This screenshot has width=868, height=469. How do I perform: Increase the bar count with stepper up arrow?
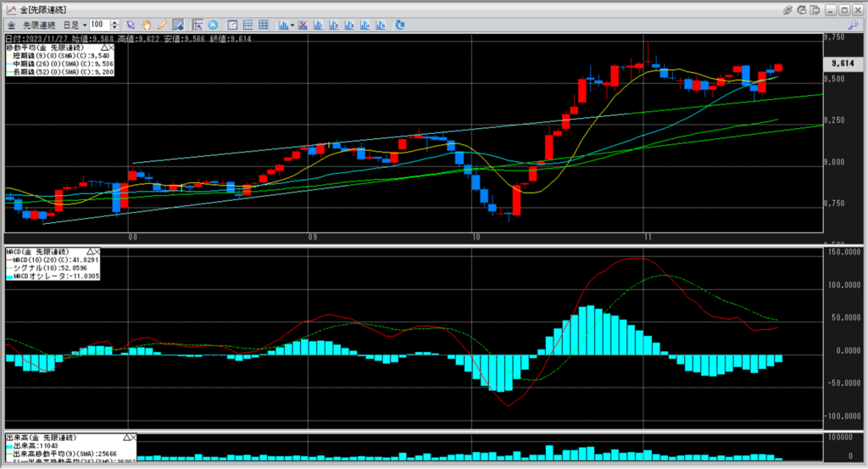pyautogui.click(x=114, y=23)
